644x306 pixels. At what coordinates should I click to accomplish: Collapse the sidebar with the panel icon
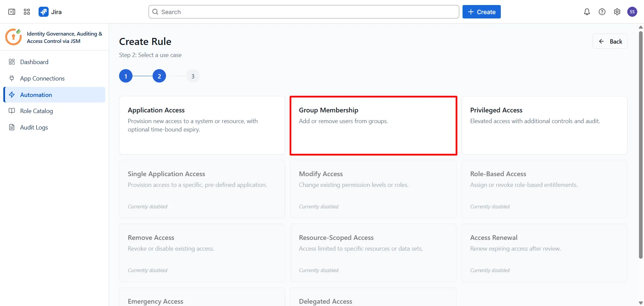[12, 12]
